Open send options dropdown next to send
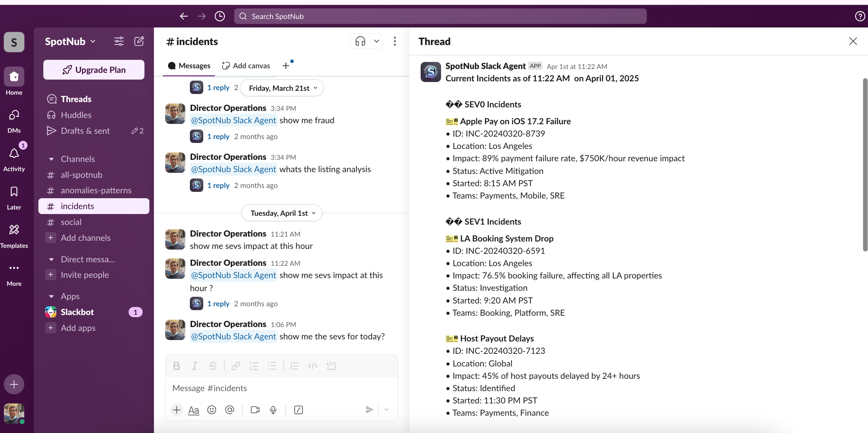 click(386, 410)
